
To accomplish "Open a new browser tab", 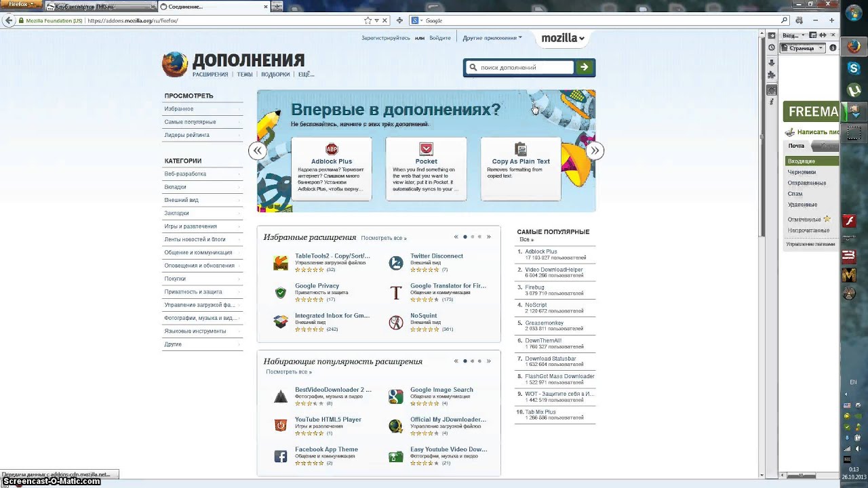I will [x=277, y=7].
